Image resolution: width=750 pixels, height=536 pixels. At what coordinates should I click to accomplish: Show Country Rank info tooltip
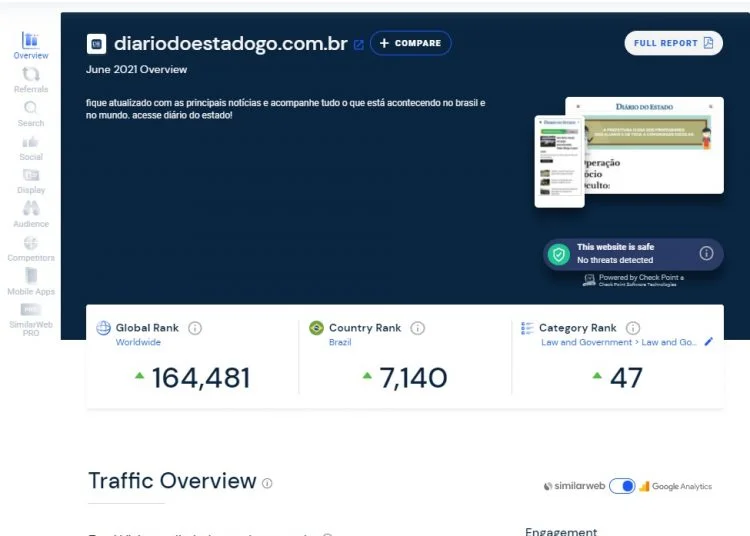click(x=418, y=328)
